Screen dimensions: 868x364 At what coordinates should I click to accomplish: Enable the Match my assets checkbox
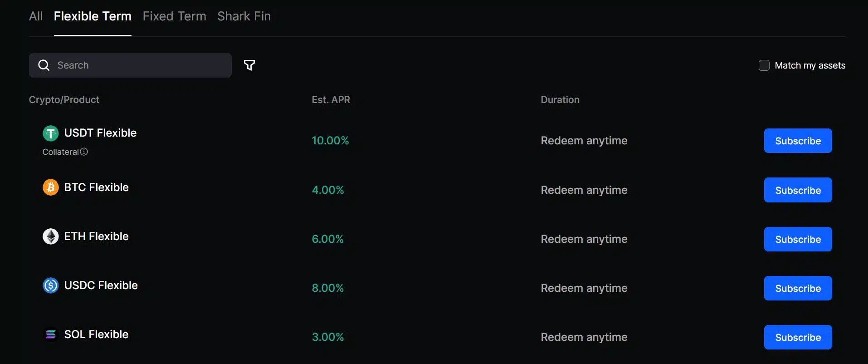pyautogui.click(x=764, y=65)
